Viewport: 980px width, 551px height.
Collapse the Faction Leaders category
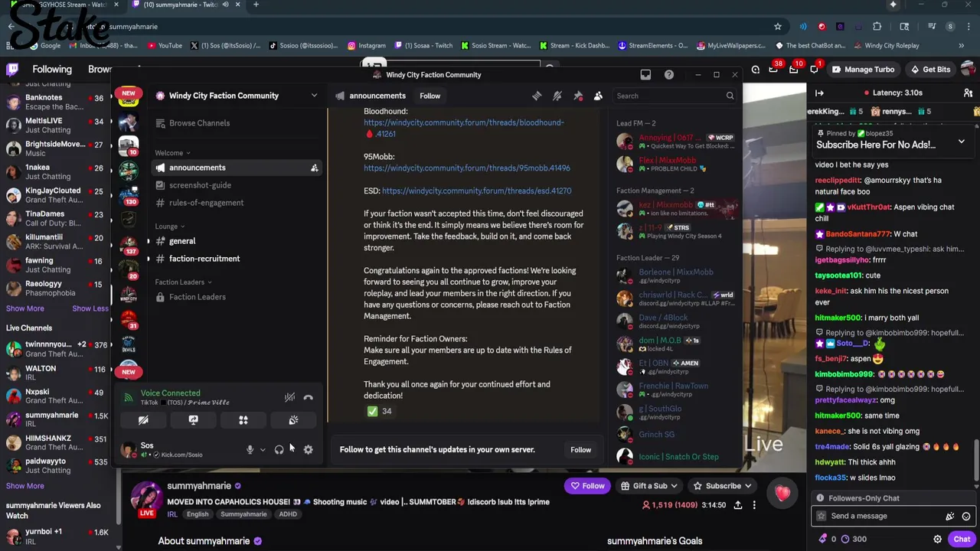point(183,282)
